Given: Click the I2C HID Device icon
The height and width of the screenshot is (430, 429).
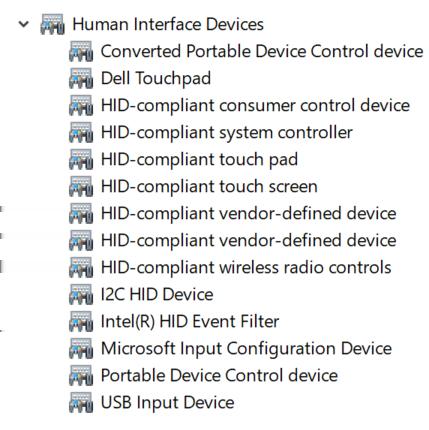Looking at the screenshot, I should (81, 294).
